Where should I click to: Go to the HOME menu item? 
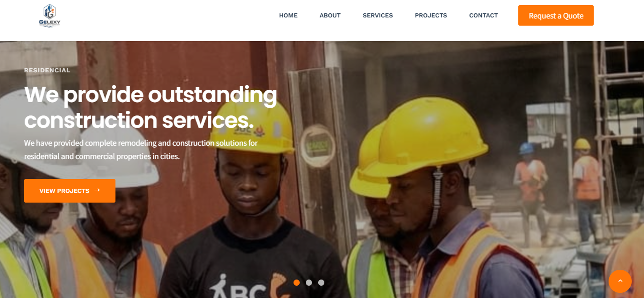[288, 15]
